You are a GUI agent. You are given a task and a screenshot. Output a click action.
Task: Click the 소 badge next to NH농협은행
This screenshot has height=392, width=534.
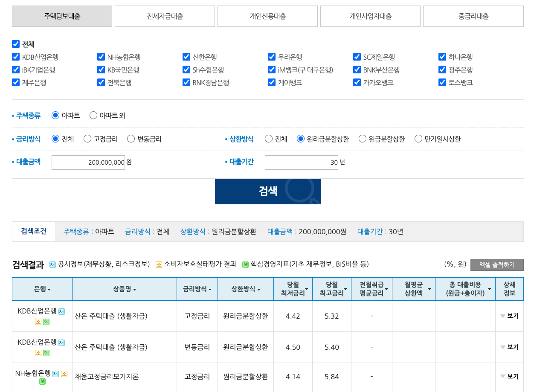[63, 374]
